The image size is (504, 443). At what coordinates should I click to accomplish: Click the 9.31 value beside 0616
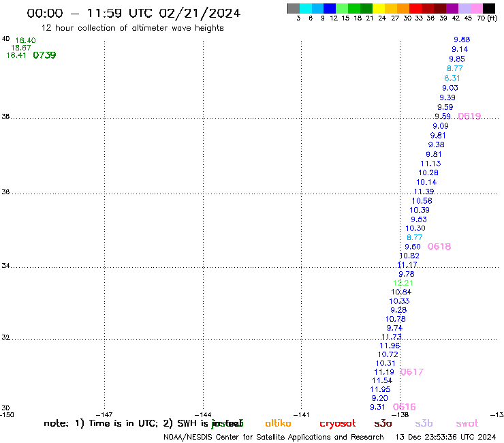click(x=377, y=407)
